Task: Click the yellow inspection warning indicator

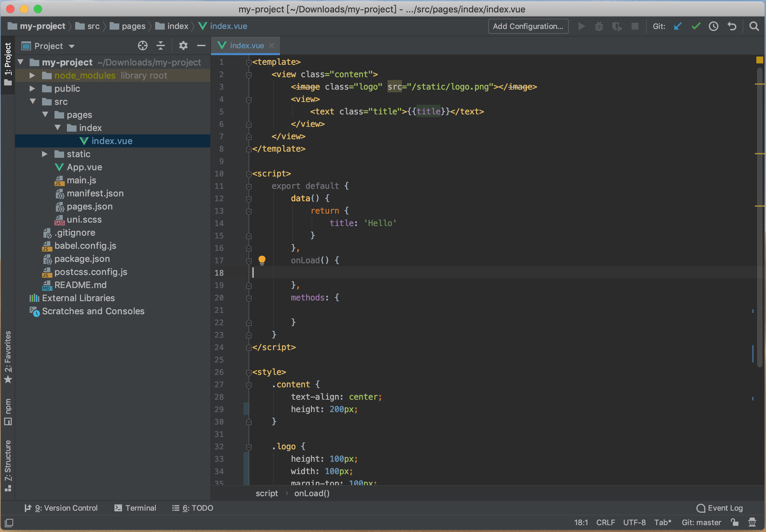Action: pos(759,60)
